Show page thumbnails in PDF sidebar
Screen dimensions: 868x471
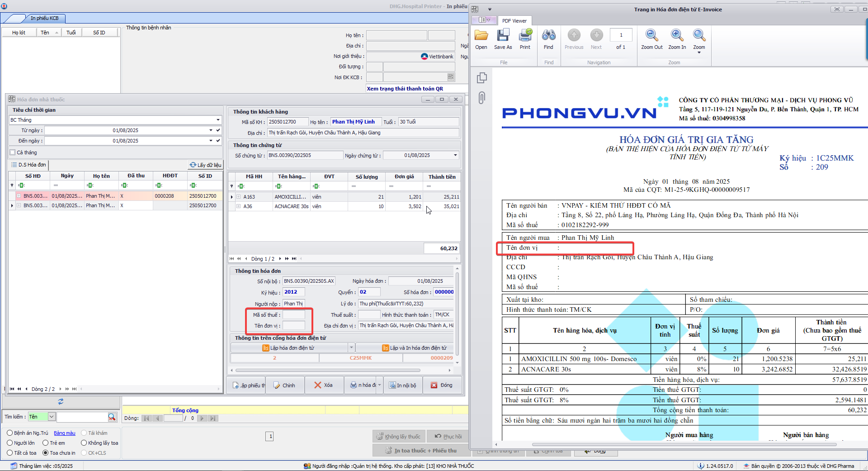[482, 78]
